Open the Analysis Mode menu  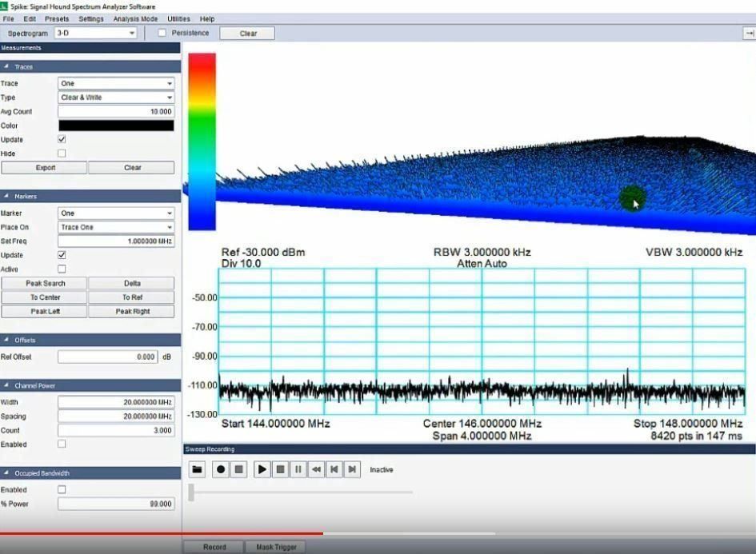tap(135, 18)
